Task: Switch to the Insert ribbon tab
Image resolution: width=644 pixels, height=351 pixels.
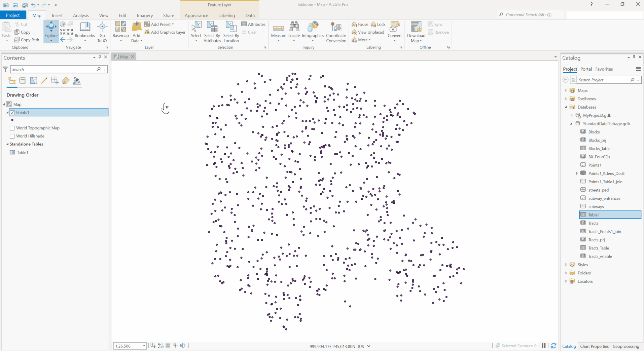Action: 57,15
